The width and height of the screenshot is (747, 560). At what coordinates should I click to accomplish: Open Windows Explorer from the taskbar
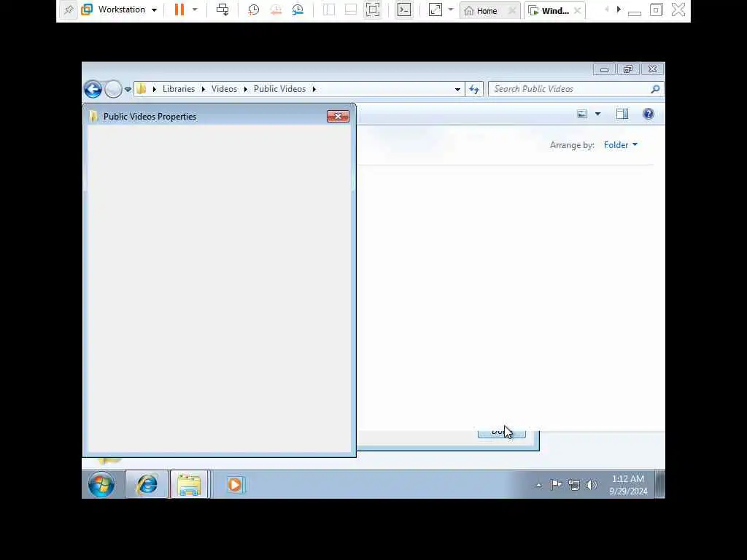pyautogui.click(x=189, y=485)
